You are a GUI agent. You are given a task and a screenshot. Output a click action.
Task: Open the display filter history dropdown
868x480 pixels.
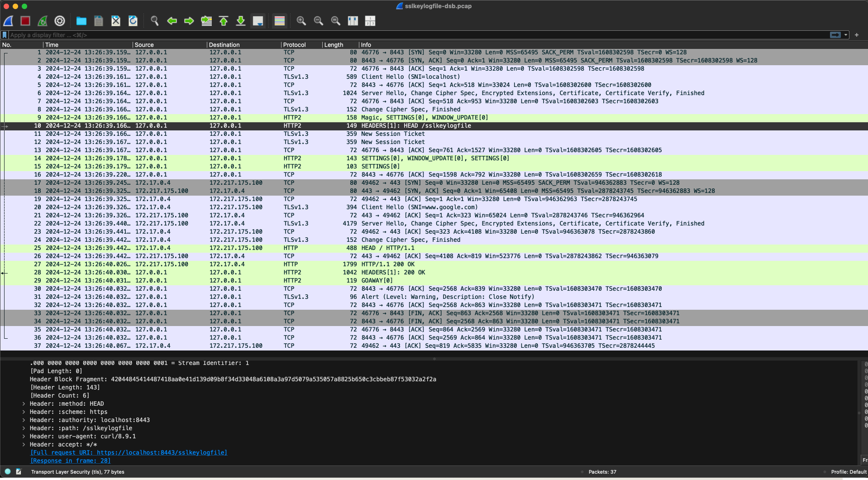[846, 35]
